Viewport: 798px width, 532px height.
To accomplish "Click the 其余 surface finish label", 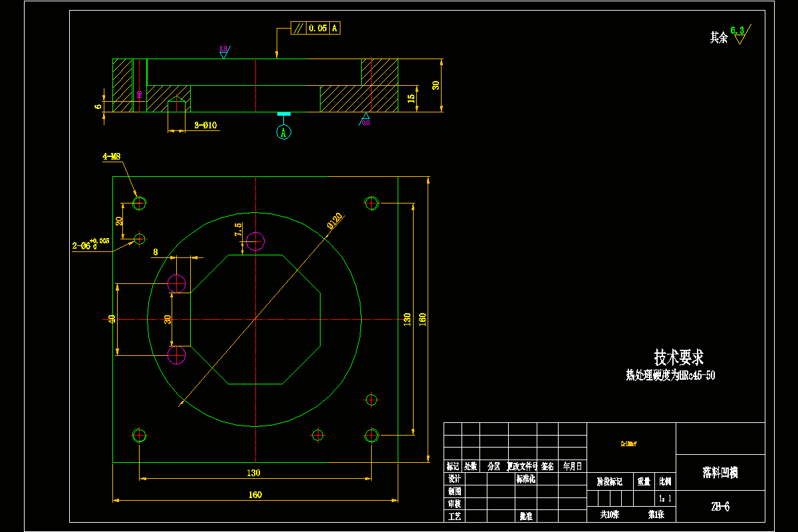I will (x=719, y=38).
